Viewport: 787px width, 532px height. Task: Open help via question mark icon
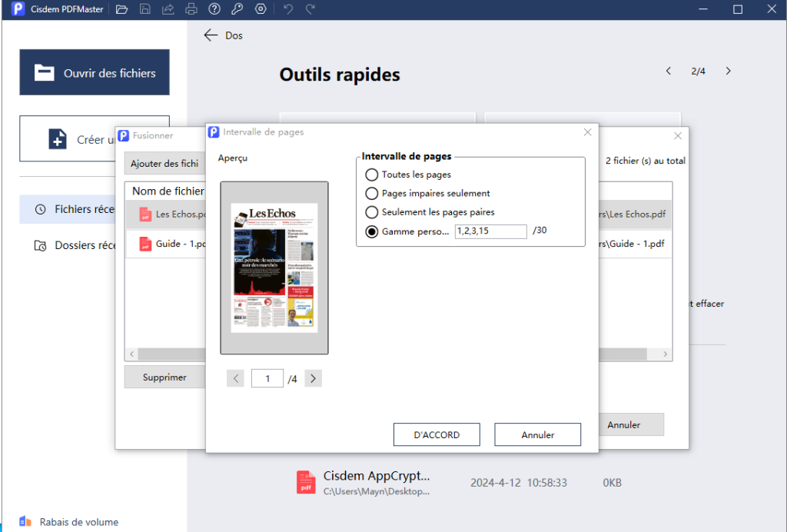[214, 9]
